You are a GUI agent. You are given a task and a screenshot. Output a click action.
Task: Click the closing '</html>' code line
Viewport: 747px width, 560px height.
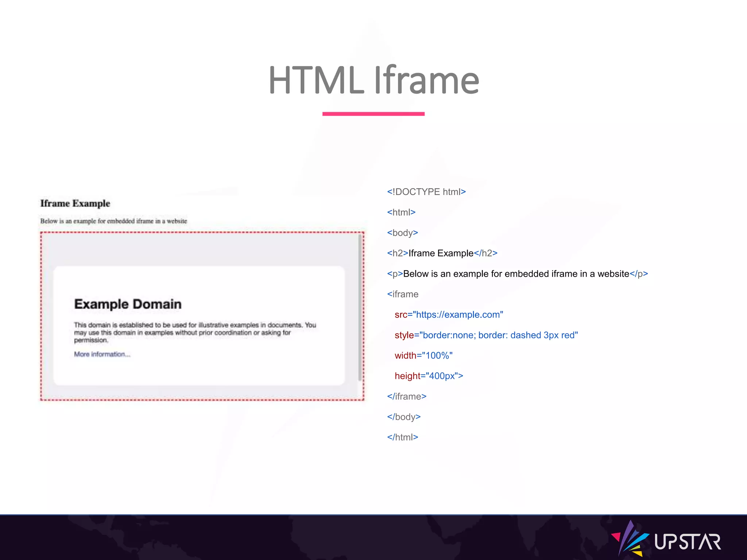pos(403,437)
